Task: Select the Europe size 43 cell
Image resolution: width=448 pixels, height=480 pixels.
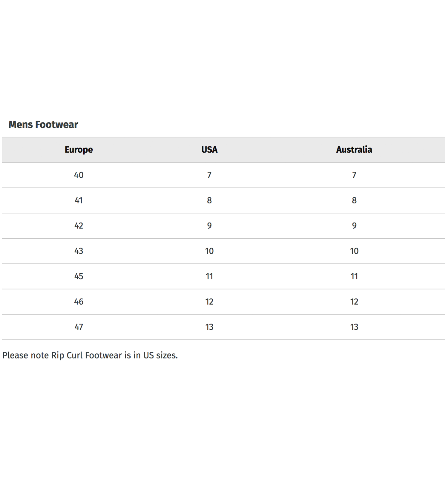Action: tap(79, 251)
